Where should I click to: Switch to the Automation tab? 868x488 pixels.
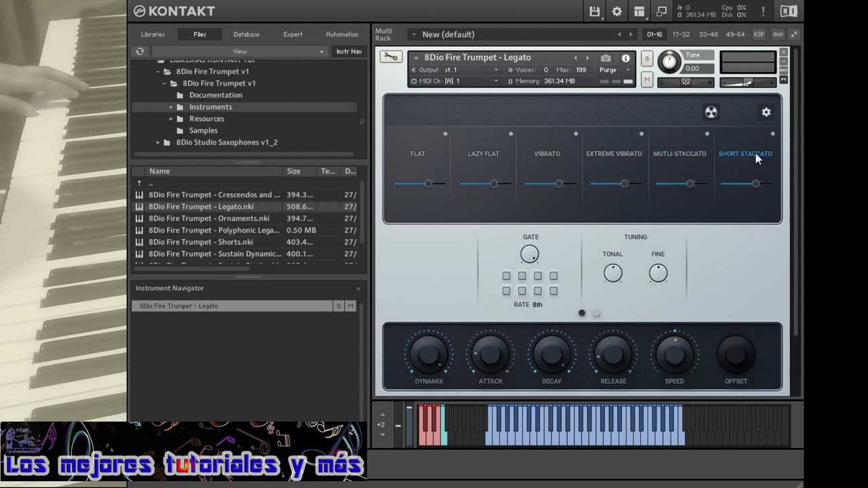pyautogui.click(x=342, y=35)
